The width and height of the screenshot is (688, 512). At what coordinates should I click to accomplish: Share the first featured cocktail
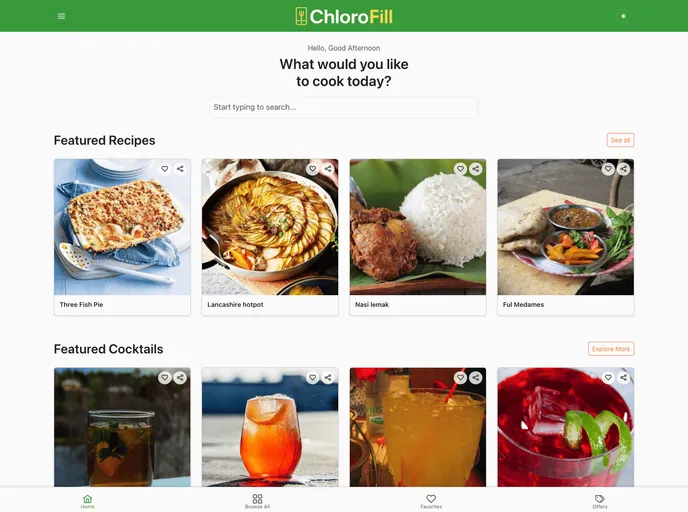pos(180,378)
